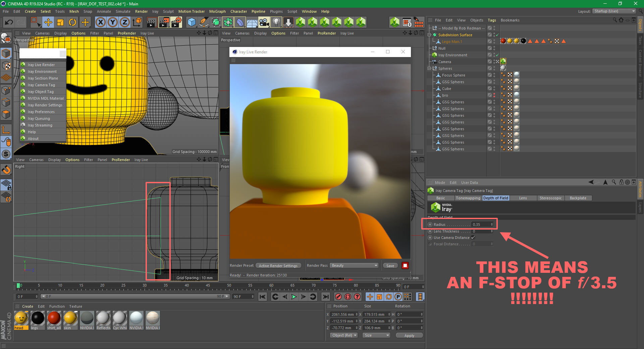Click Active Render Settings preset button
The height and width of the screenshot is (349, 644).
pyautogui.click(x=278, y=265)
